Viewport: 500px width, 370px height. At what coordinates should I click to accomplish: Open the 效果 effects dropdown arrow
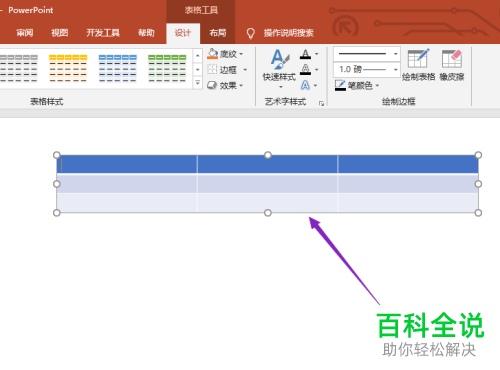point(241,86)
